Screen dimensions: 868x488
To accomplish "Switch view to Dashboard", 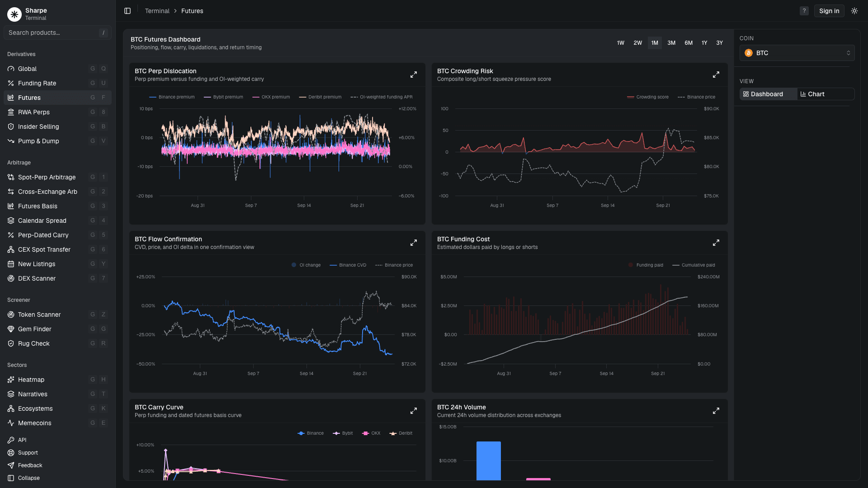I will [x=768, y=94].
